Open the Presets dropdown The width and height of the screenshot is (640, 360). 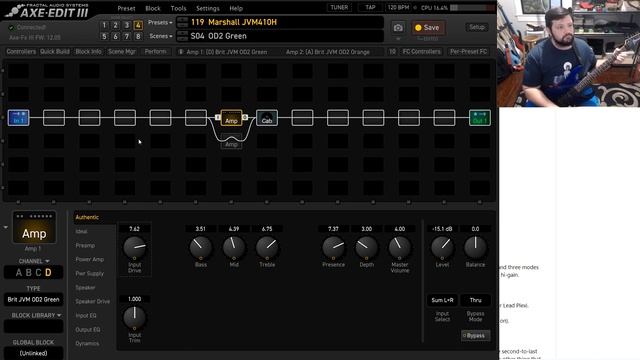pos(160,22)
